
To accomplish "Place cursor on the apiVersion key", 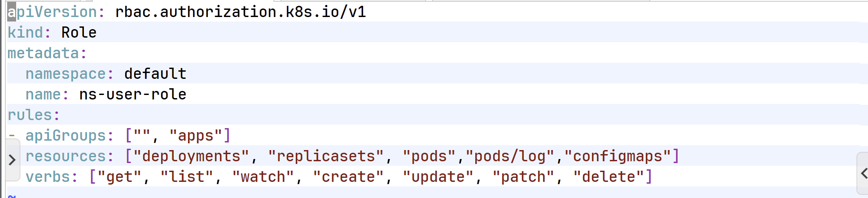I will pos(52,12).
